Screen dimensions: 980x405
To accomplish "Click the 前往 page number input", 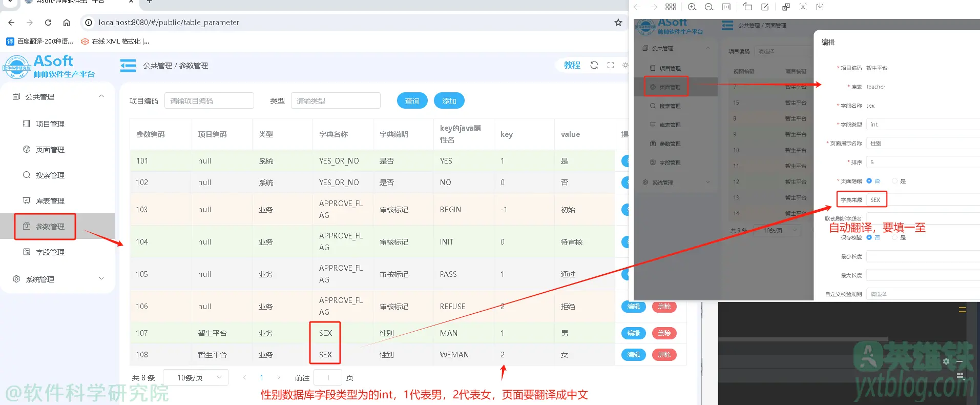I will (327, 378).
